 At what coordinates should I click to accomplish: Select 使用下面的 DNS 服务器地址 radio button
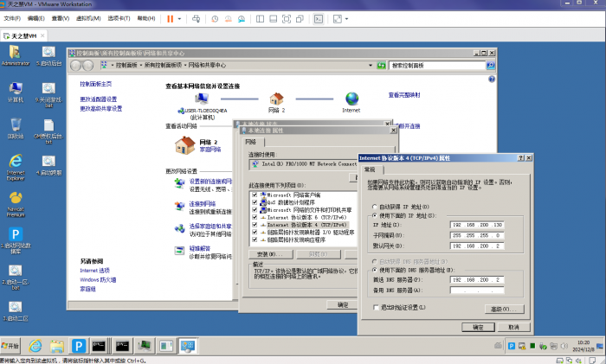374,269
